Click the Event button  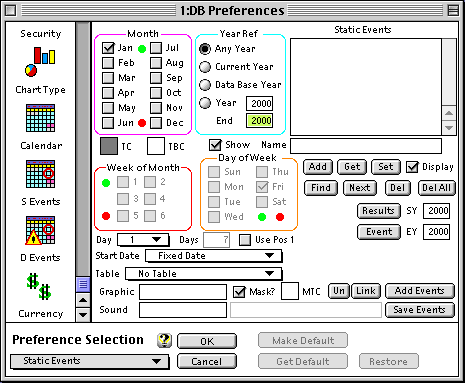[379, 232]
